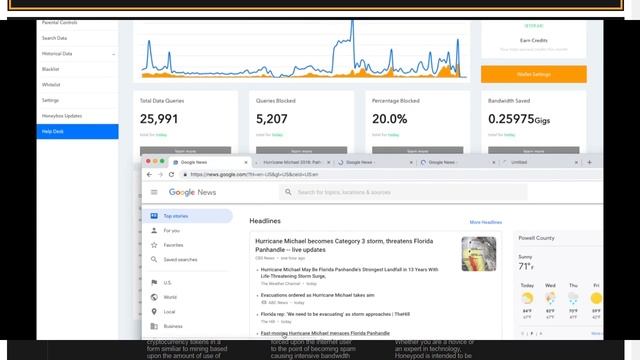Click the hurricane map thumbnail image

point(479,254)
